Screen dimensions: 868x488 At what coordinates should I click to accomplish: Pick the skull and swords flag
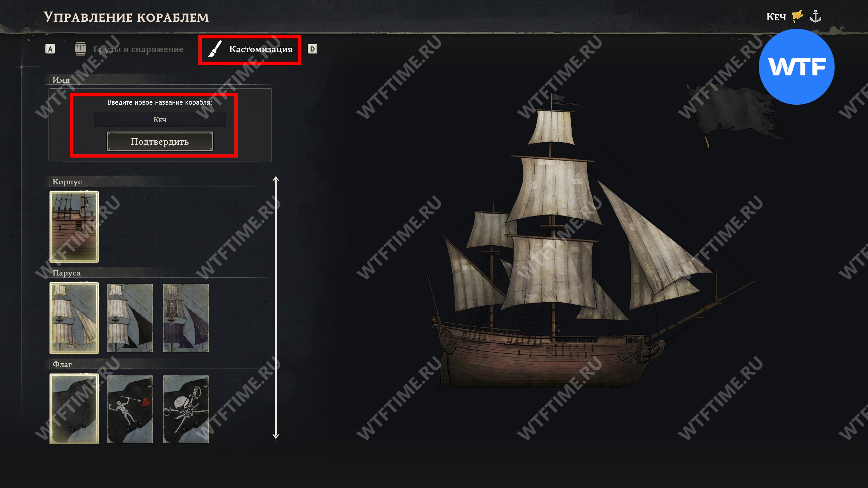pos(186,409)
